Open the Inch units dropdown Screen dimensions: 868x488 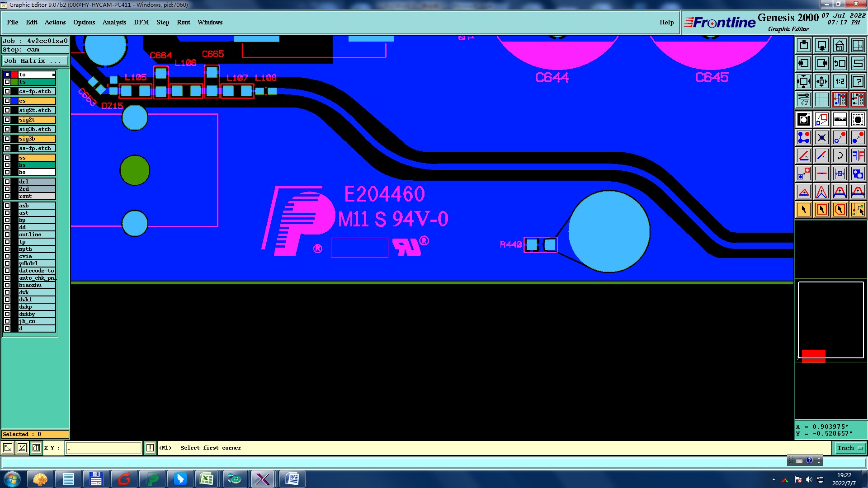[x=850, y=448]
